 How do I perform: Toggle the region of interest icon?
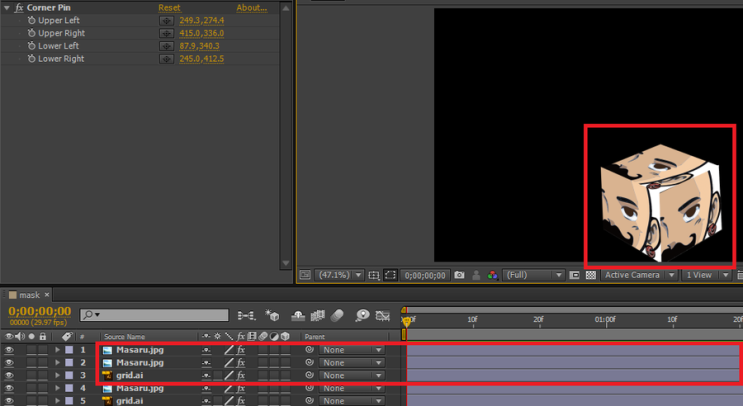[574, 275]
